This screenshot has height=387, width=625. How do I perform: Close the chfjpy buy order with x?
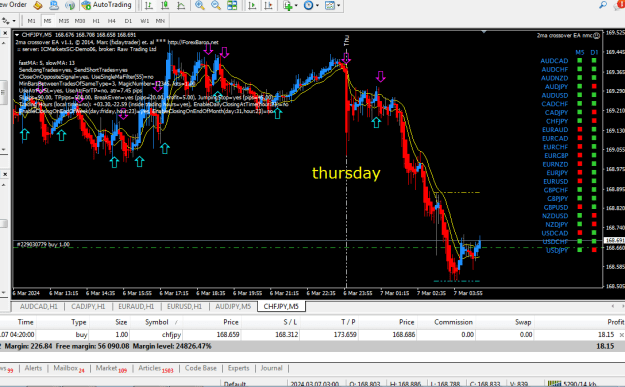621,335
